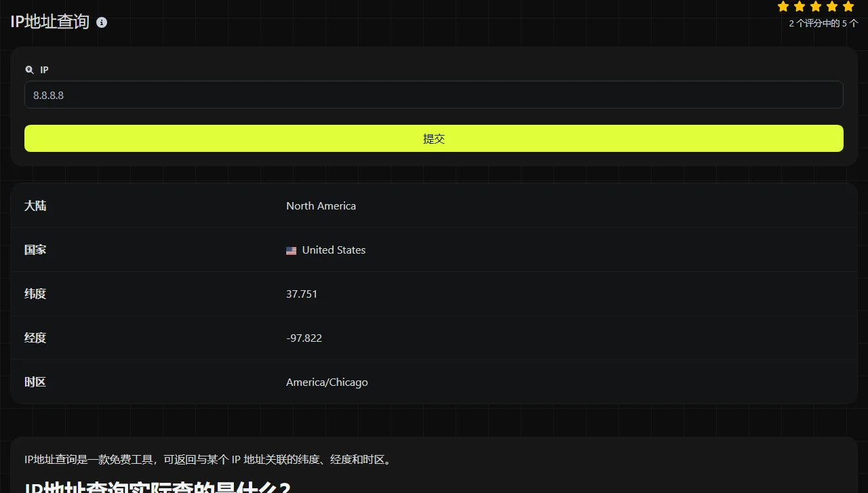Viewport: 868px width, 493px height.
Task: Select the 国家 row label
Action: 35,250
